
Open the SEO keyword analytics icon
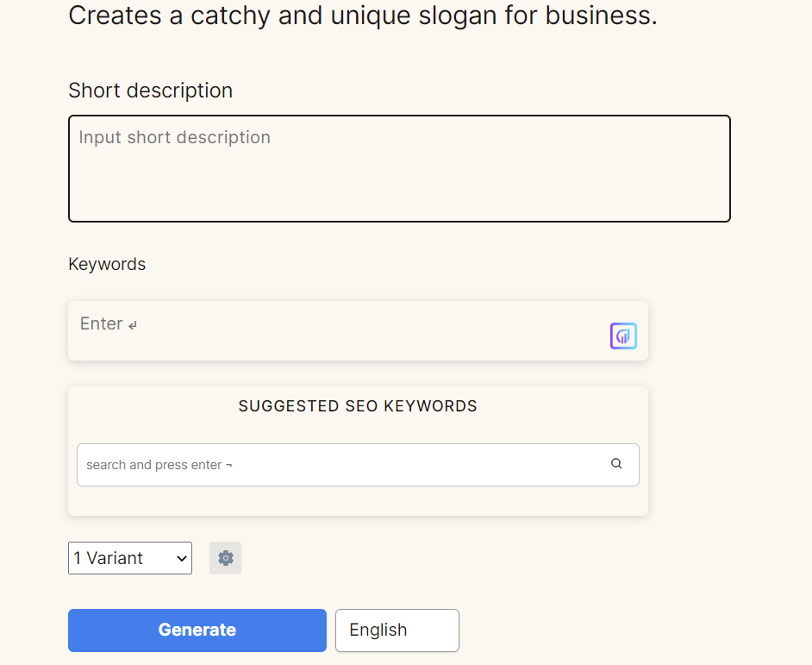623,336
